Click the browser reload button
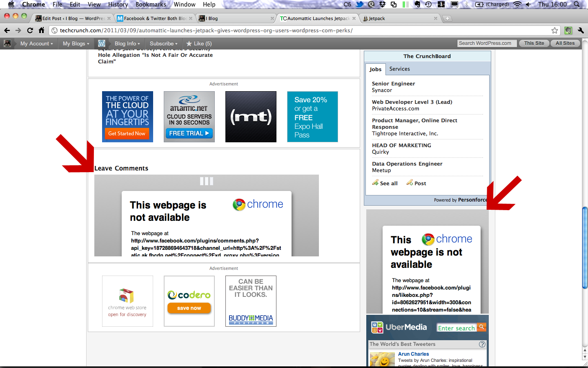This screenshot has height=368, width=588. tap(30, 30)
